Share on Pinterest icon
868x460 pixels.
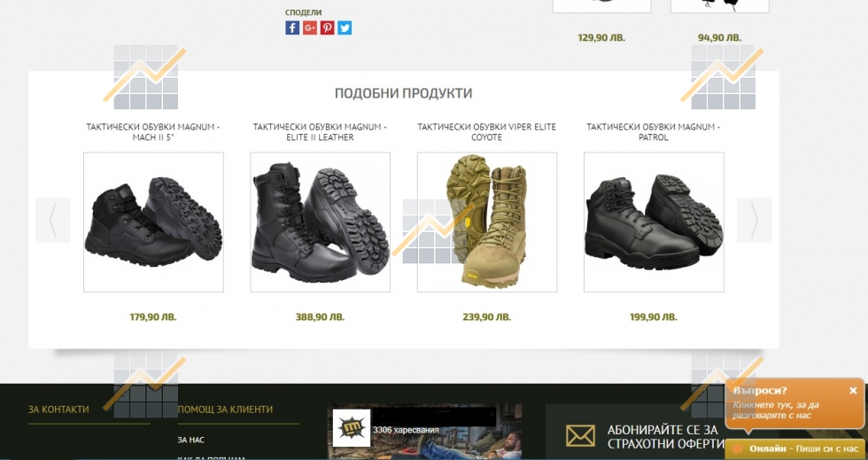[327, 27]
